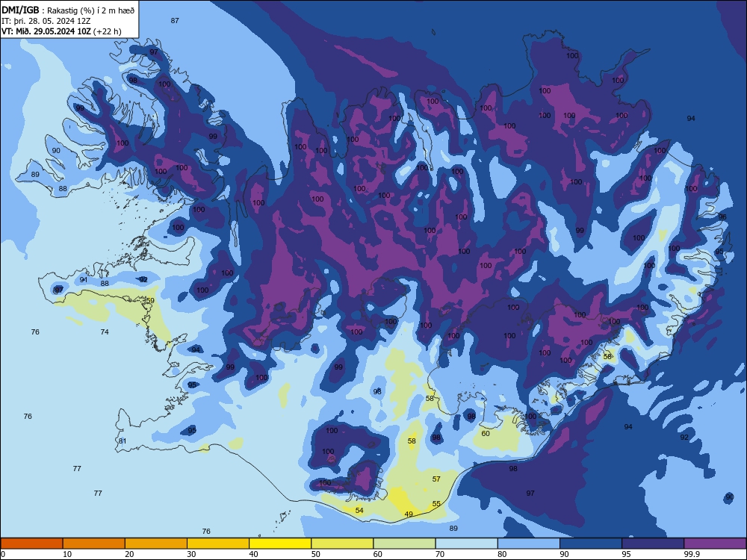Click the 50–60 pale yellow legend swatch
747x560 pixels.
(343, 544)
